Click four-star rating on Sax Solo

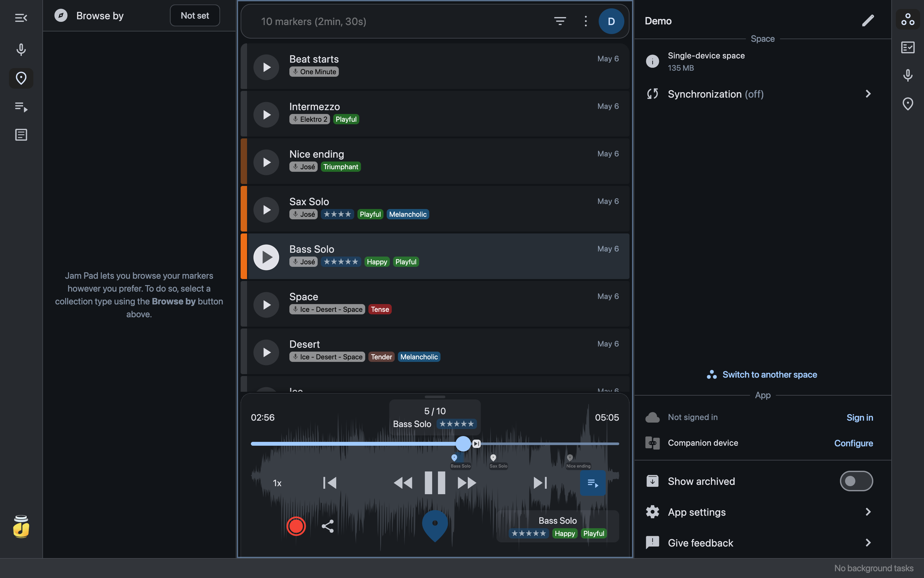point(337,214)
